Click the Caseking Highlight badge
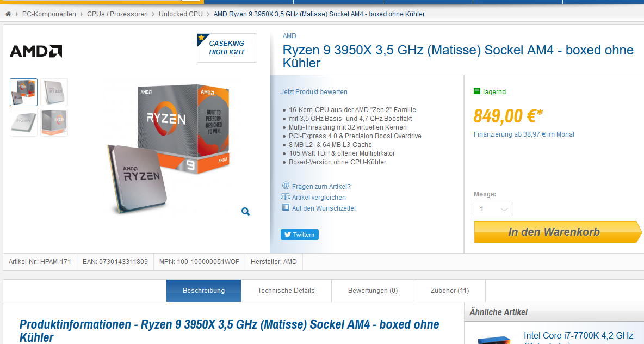This screenshot has width=644, height=344. click(226, 48)
